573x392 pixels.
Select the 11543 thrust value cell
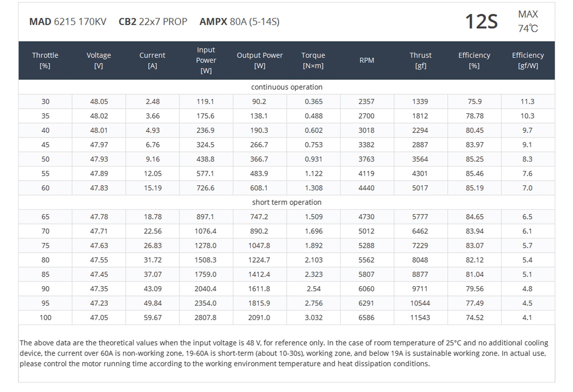click(420, 318)
